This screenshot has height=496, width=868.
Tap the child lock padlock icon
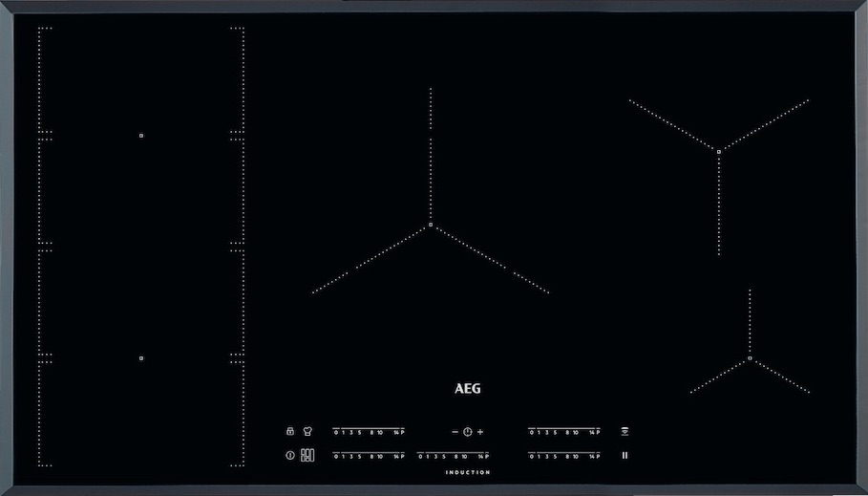point(289,431)
